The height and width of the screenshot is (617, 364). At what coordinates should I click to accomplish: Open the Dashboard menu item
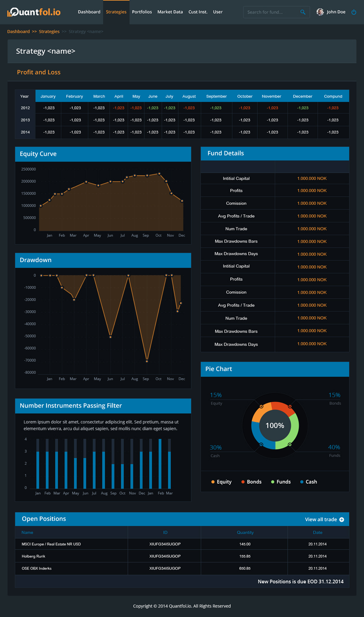89,12
